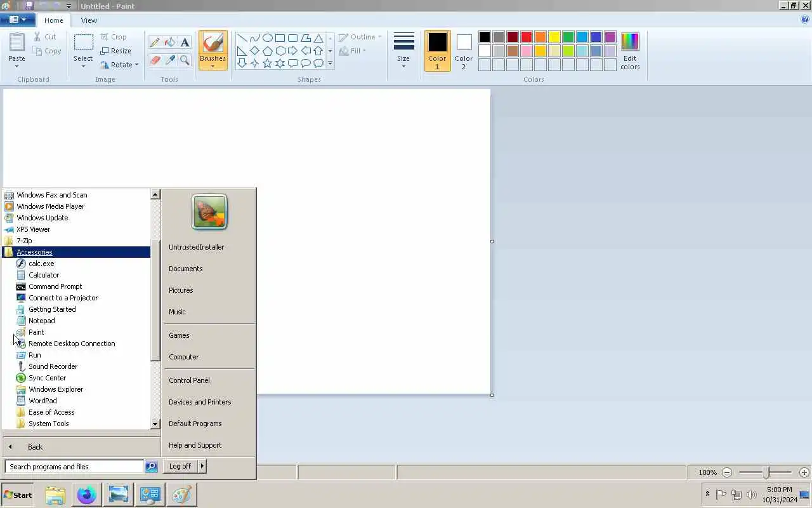Screen dimensions: 812x508
Task: Switch to the View tab
Action: coord(89,20)
